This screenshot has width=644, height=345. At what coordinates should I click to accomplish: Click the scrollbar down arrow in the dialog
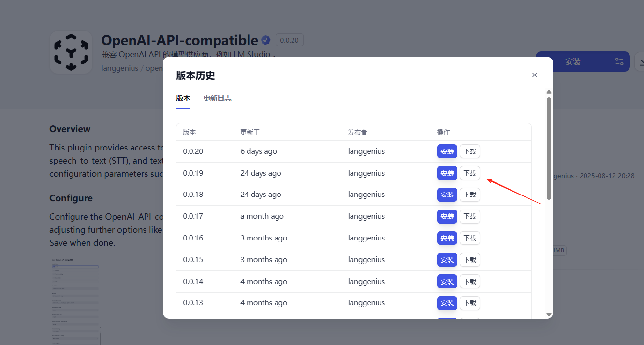click(549, 315)
